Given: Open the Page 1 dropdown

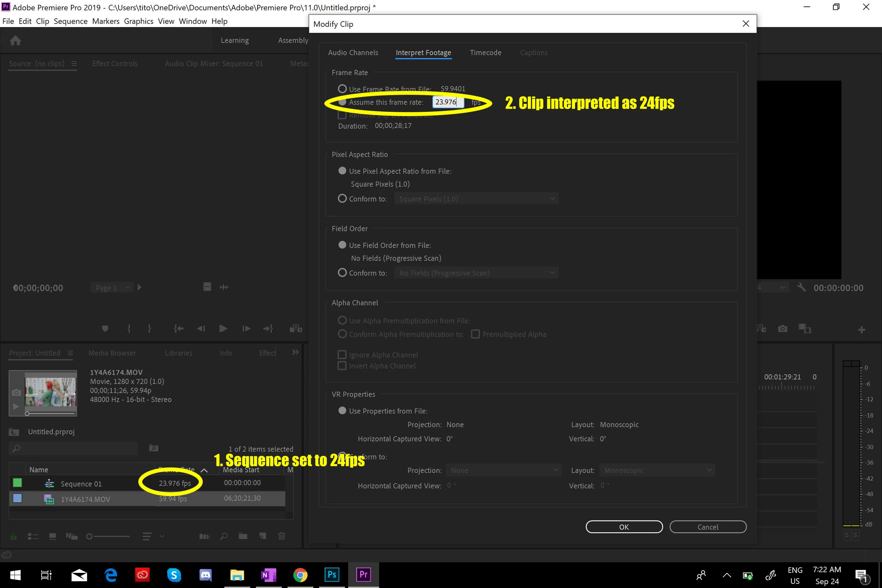Looking at the screenshot, I should tap(112, 287).
